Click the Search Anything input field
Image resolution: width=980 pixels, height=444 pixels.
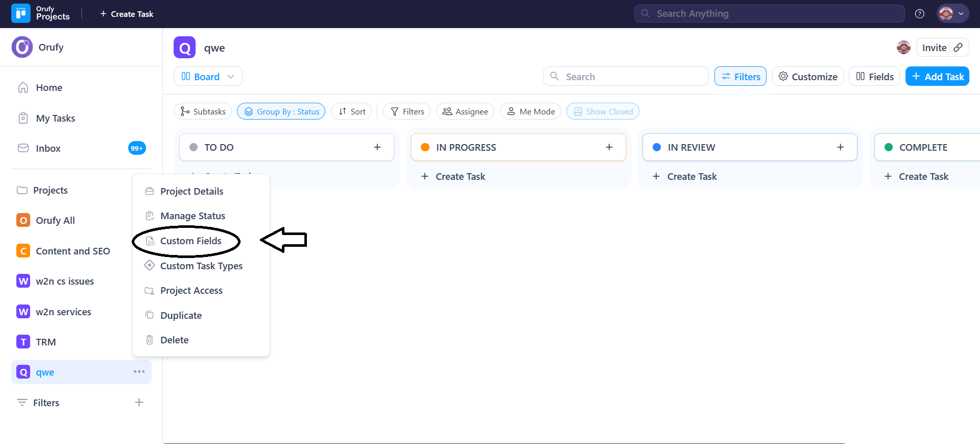pos(769,14)
